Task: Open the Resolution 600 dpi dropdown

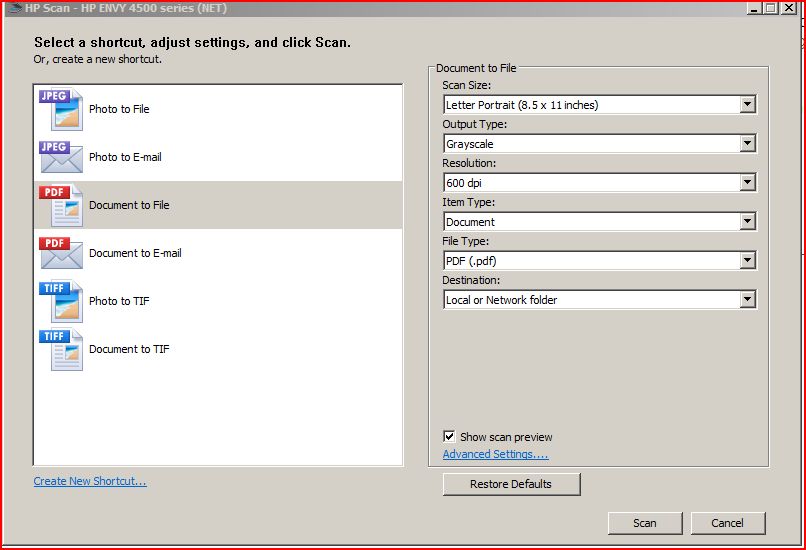Action: [747, 183]
